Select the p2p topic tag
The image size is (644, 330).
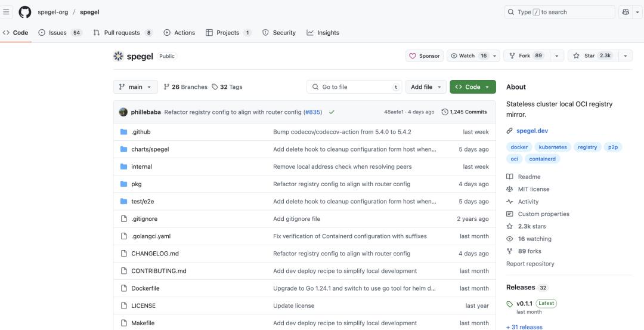click(x=613, y=147)
